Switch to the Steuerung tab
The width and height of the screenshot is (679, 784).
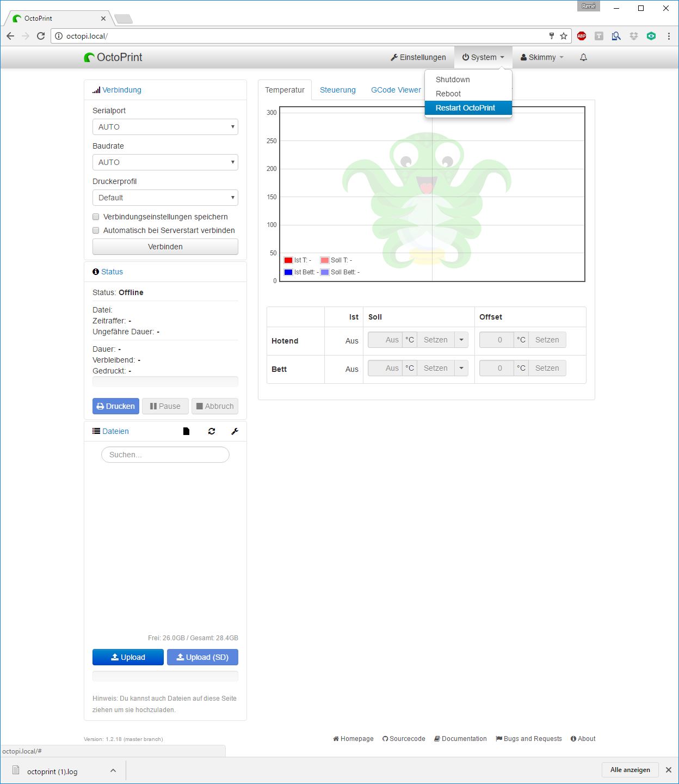coord(338,90)
